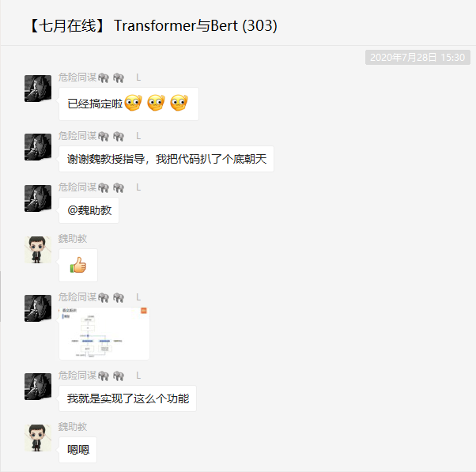Click avatar beside "我就是实现了这么个功能" message

click(38, 387)
